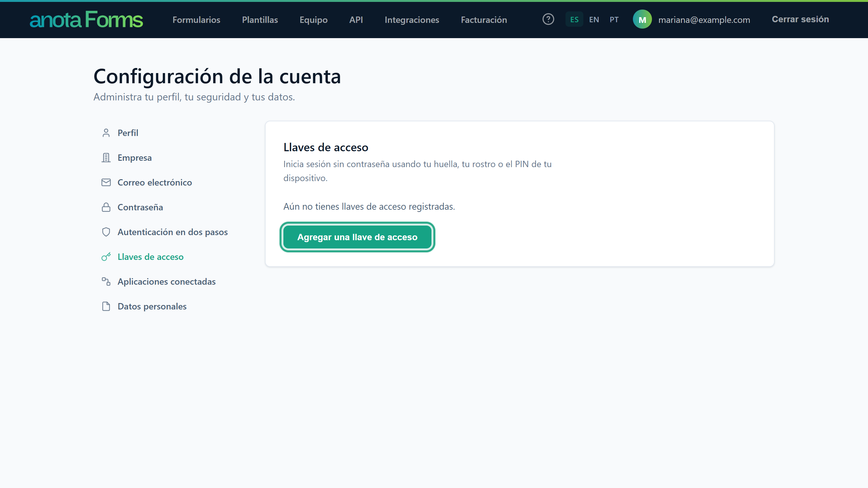Screen dimensions: 868x488
Task: Open the Plantillas menu
Action: click(x=260, y=20)
